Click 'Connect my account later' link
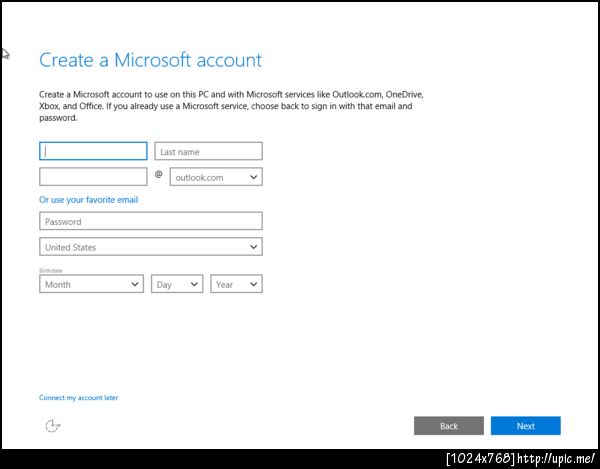The image size is (600, 469). point(78,398)
